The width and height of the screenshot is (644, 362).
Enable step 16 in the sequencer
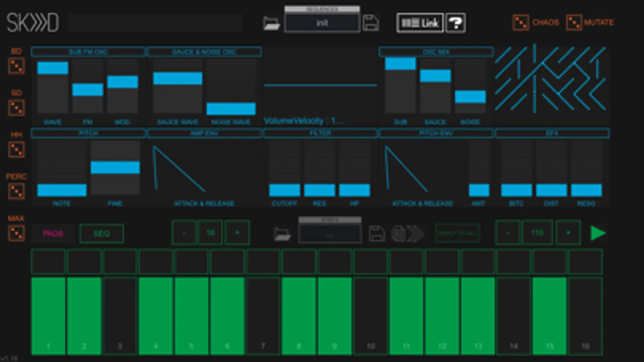tap(585, 316)
